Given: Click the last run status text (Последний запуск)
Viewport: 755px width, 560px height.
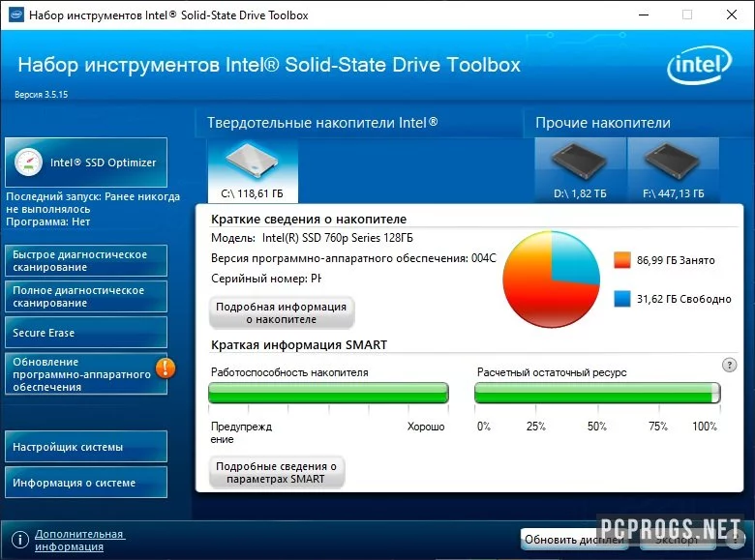Looking at the screenshot, I should [93, 202].
